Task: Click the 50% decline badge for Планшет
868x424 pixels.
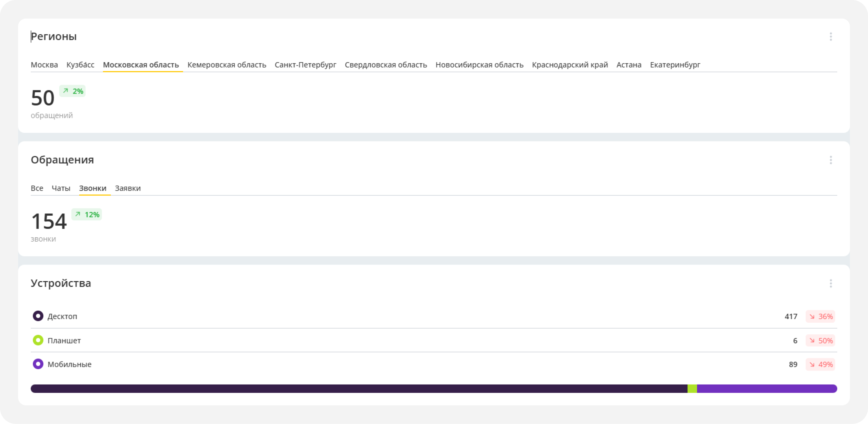Action: pos(820,340)
